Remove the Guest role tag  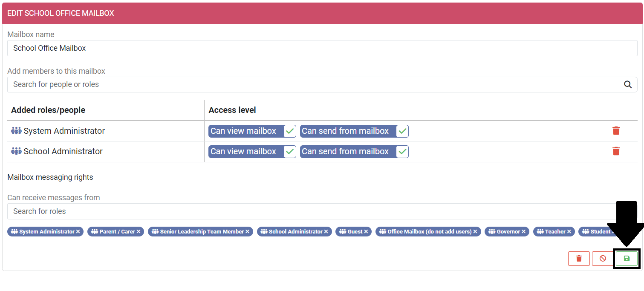click(366, 232)
